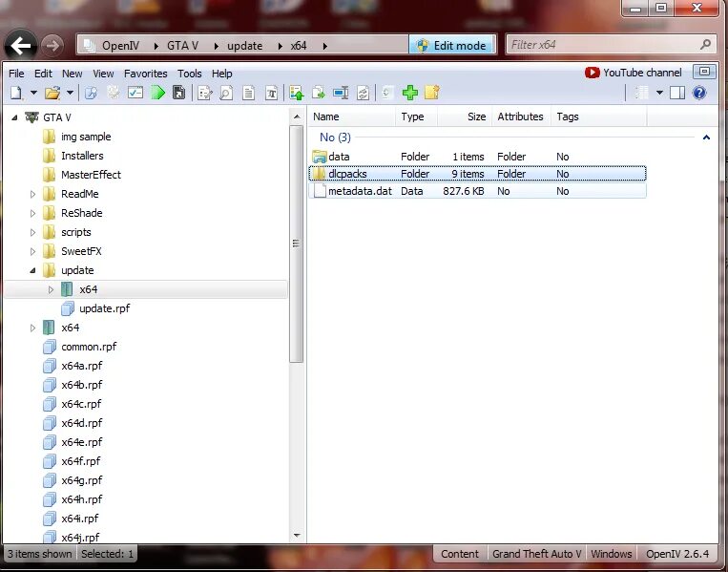Click the plain text document toolbar icon
Image resolution: width=728 pixels, height=572 pixels.
(x=249, y=93)
